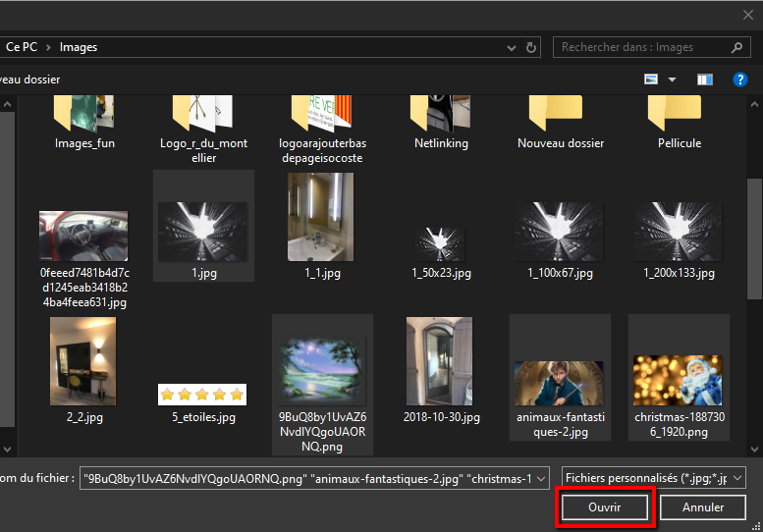The image size is (763, 532).
Task: Click the Annuler button
Action: coord(703,507)
